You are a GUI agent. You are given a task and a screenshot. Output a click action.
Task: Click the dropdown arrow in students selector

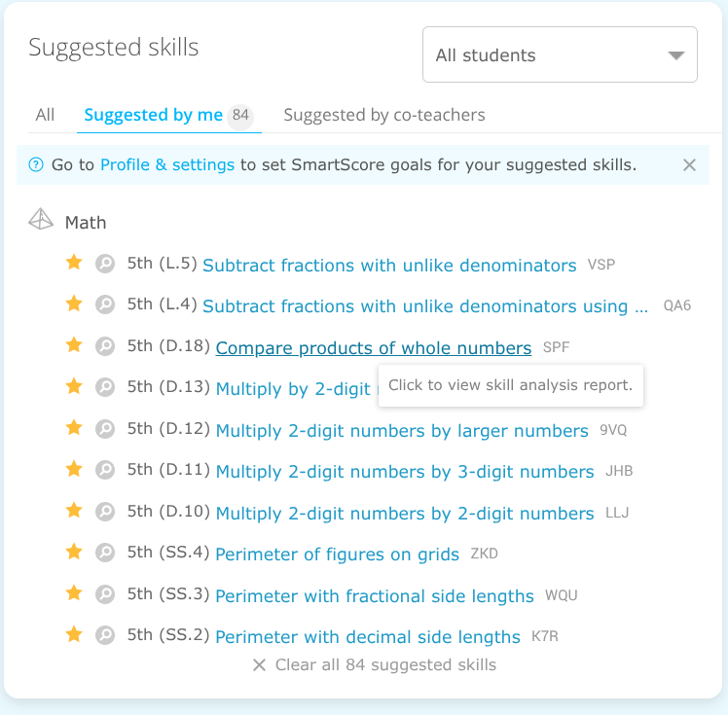pos(676,55)
